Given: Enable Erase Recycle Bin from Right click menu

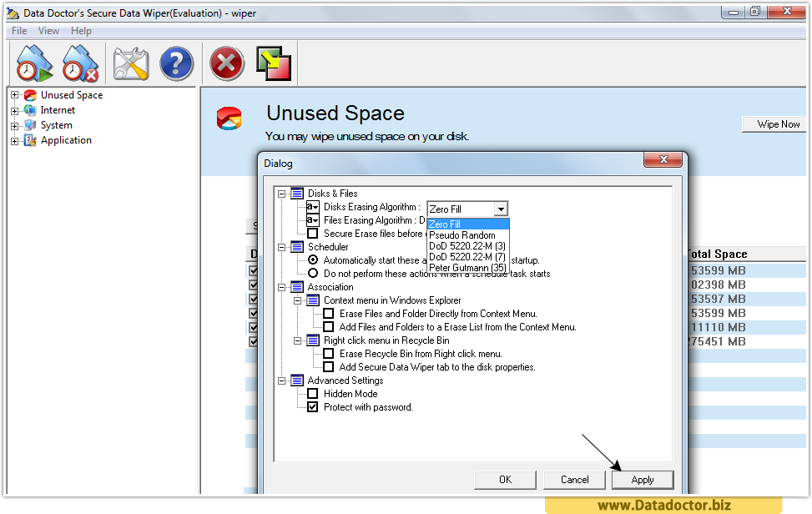Looking at the screenshot, I should (x=328, y=354).
